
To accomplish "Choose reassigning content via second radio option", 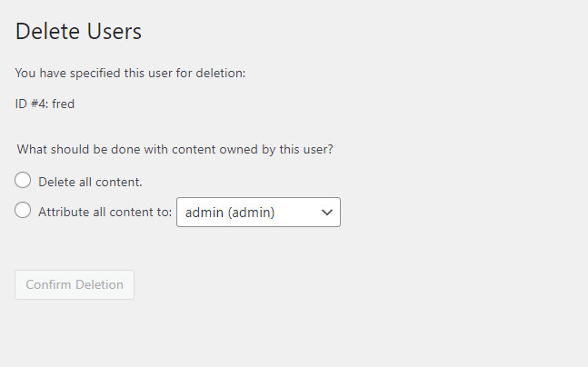I will [23, 211].
